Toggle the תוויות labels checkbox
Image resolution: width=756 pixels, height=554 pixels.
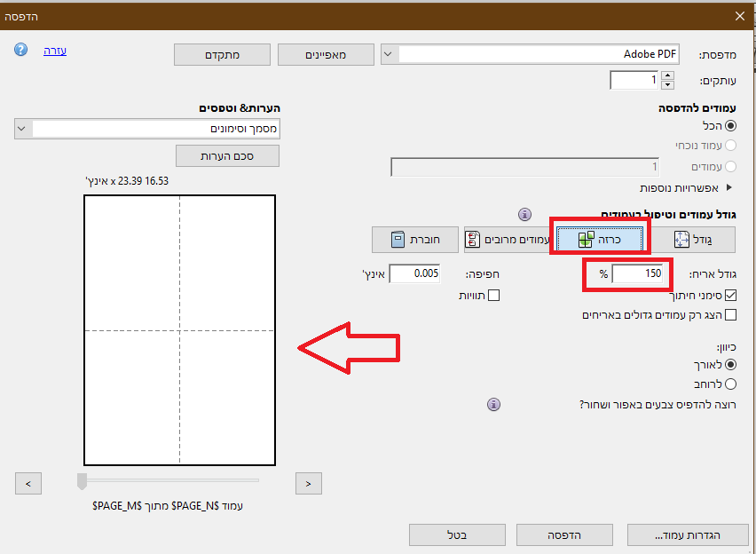pyautogui.click(x=493, y=295)
